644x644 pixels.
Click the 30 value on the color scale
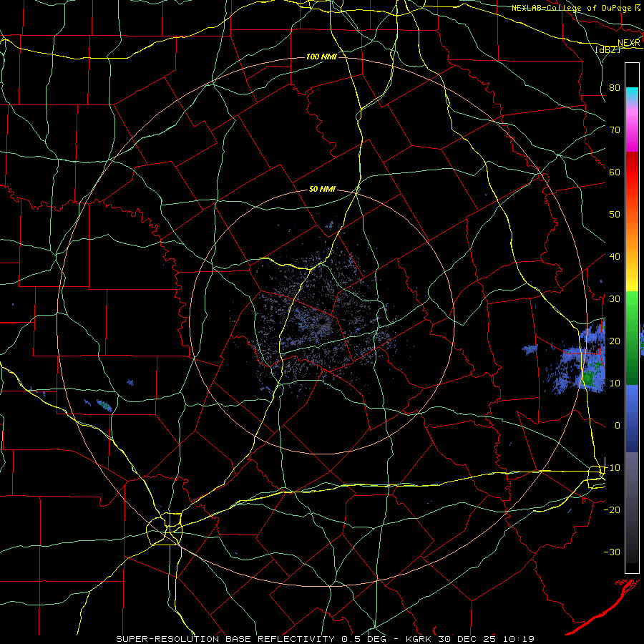tap(615, 299)
